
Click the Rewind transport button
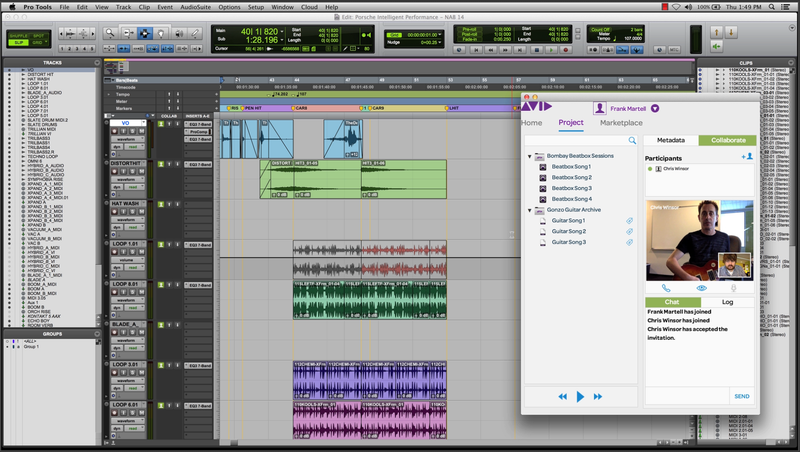[x=491, y=49]
